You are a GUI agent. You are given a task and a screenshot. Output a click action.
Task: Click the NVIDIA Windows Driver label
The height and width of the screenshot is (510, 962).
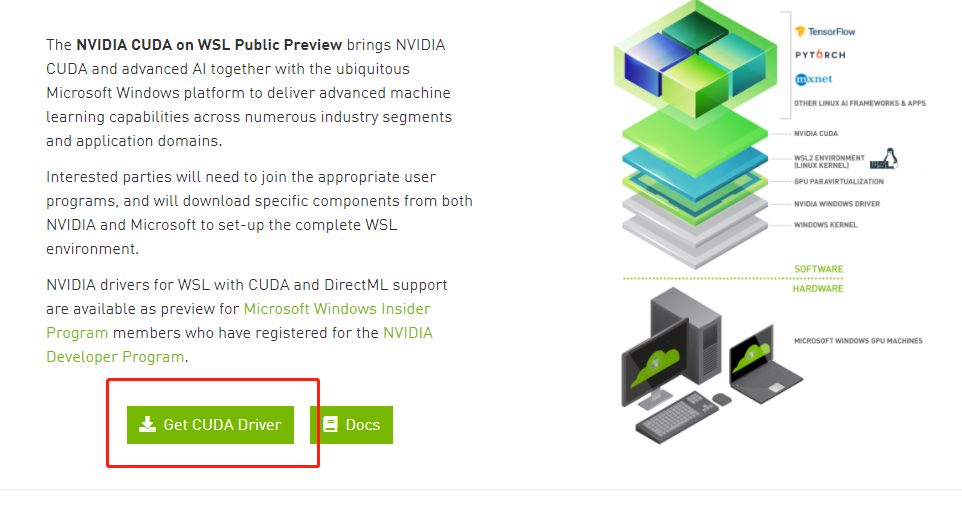coord(837,204)
